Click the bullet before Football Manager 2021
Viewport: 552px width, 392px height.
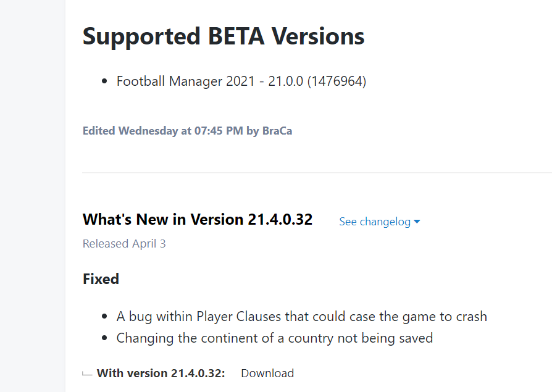pos(104,81)
